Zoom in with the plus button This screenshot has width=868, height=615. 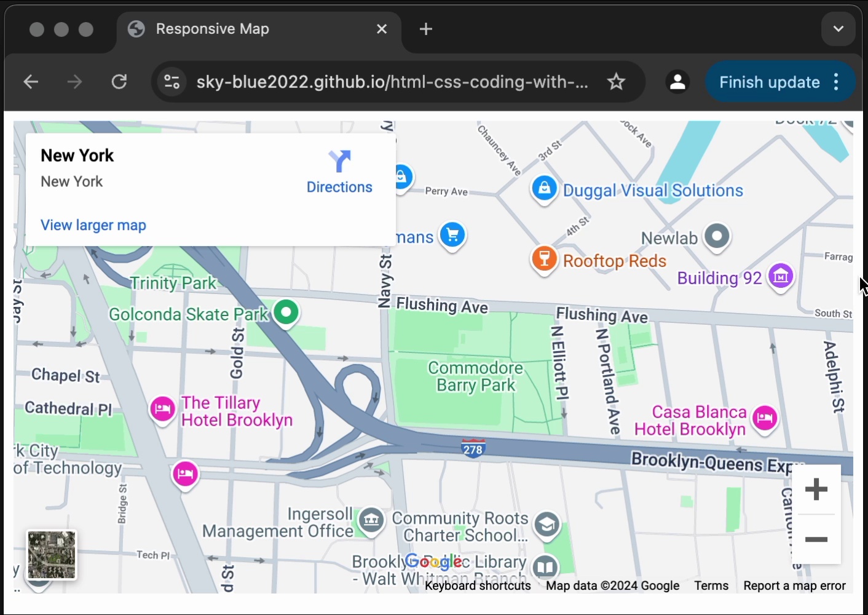coord(816,490)
